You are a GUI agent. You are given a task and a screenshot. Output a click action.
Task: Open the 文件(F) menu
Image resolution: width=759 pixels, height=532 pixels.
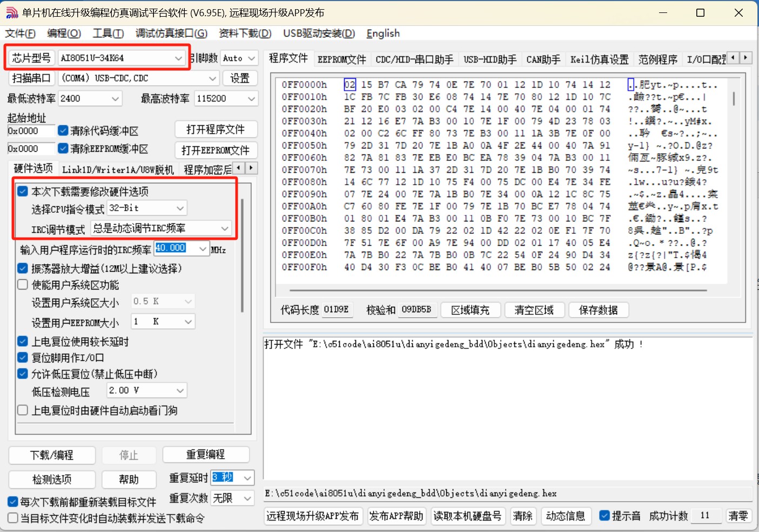pyautogui.click(x=21, y=33)
